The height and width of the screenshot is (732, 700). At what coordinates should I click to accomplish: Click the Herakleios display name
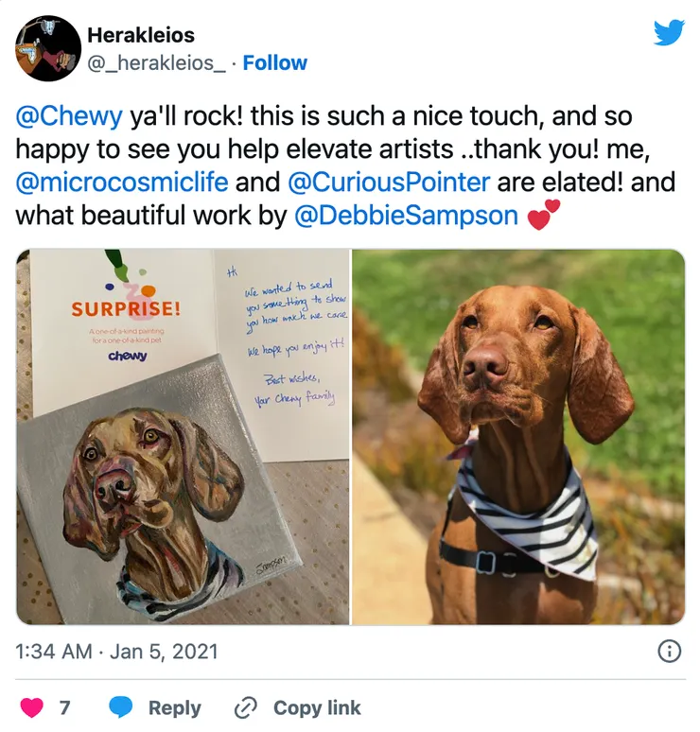click(x=141, y=35)
